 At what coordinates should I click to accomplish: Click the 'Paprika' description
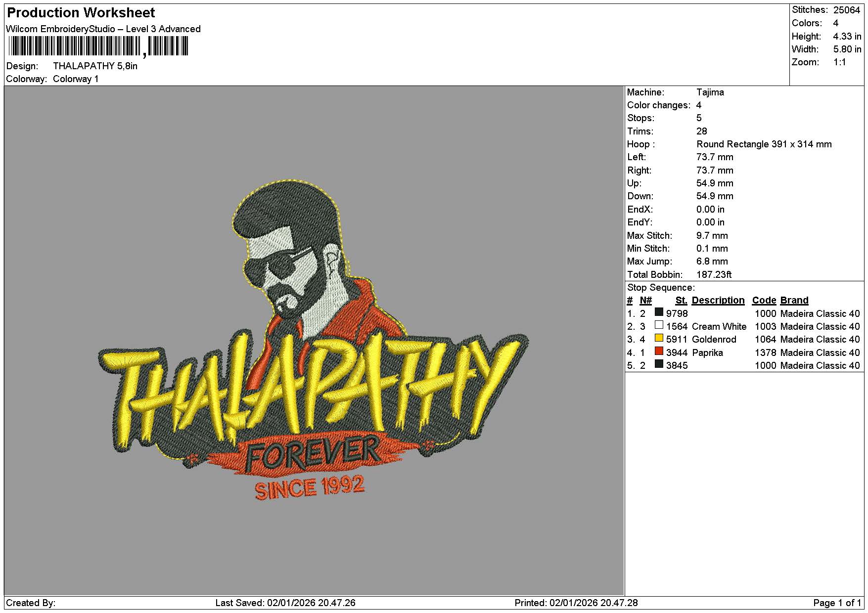click(x=708, y=353)
